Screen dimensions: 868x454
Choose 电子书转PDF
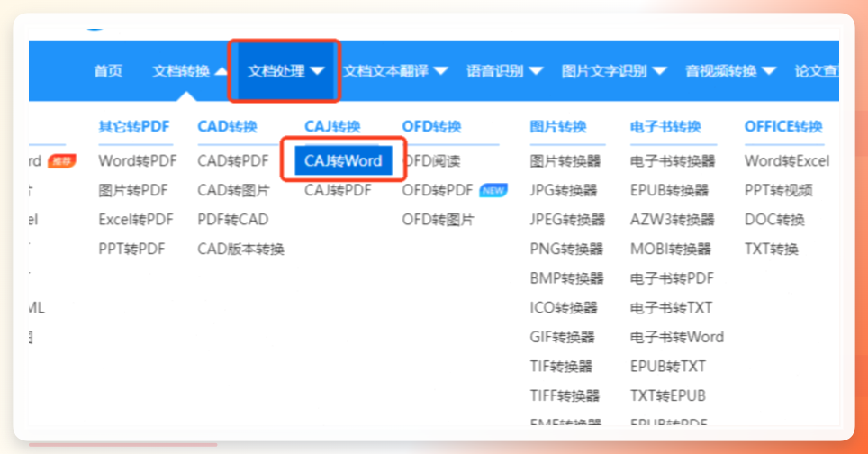click(672, 278)
